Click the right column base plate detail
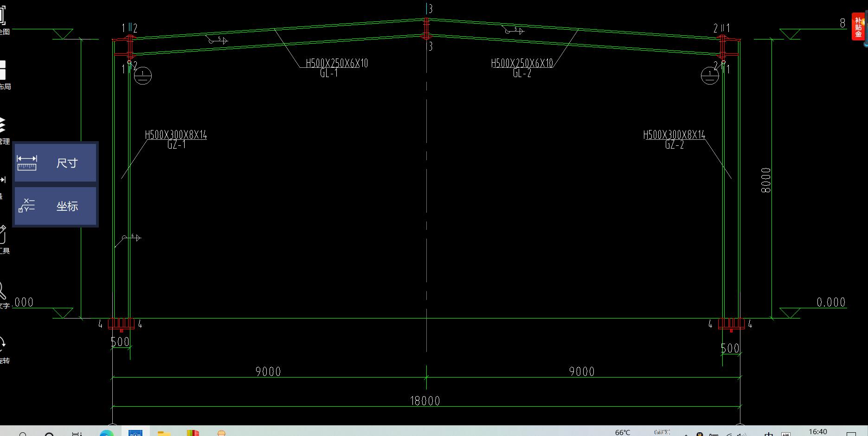 pyautogui.click(x=731, y=324)
